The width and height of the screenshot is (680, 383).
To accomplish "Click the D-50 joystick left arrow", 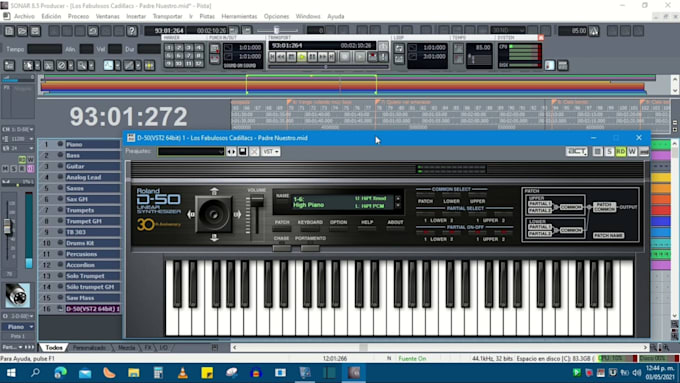I will (x=191, y=214).
